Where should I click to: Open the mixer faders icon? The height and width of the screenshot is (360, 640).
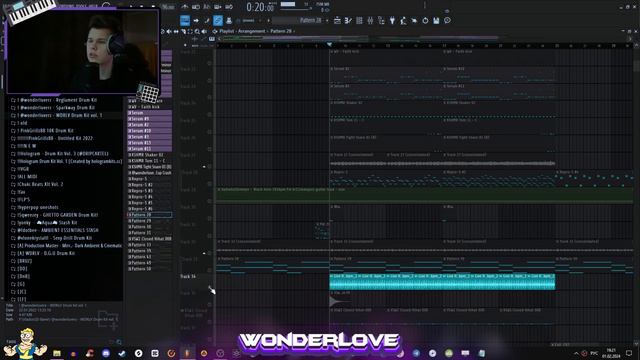tap(370, 20)
